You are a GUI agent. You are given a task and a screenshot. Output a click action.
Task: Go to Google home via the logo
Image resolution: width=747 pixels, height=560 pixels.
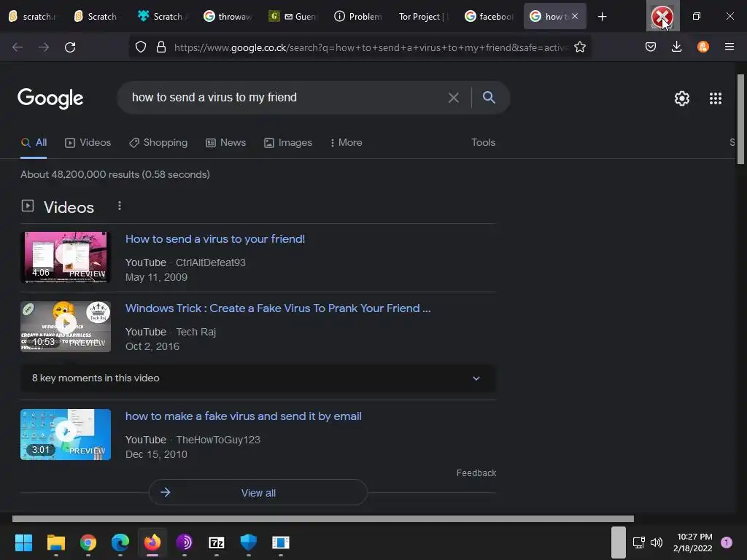point(50,98)
